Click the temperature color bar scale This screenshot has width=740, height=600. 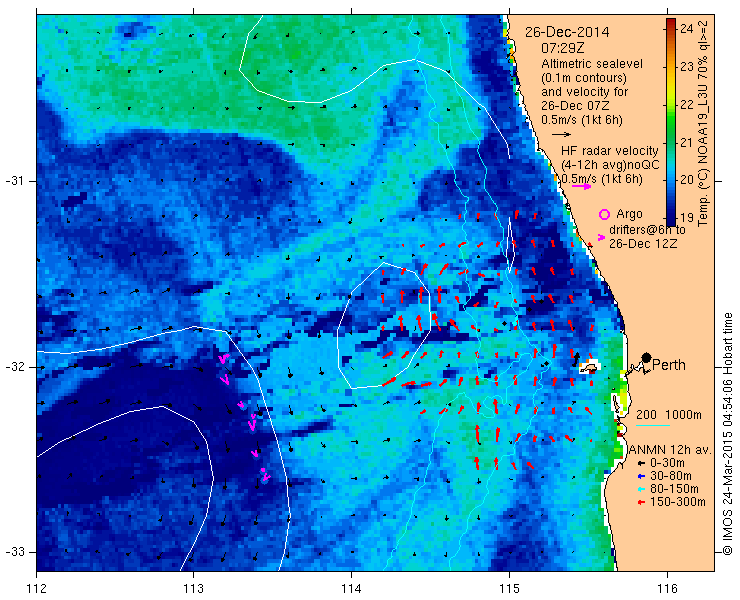point(671,122)
